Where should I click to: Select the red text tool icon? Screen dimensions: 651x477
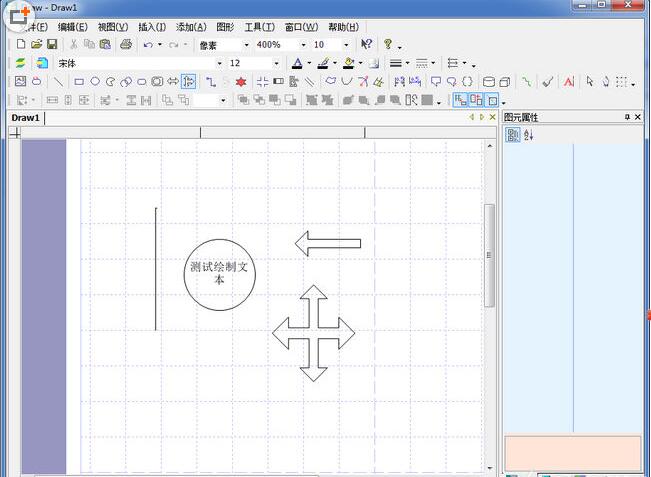click(x=569, y=82)
